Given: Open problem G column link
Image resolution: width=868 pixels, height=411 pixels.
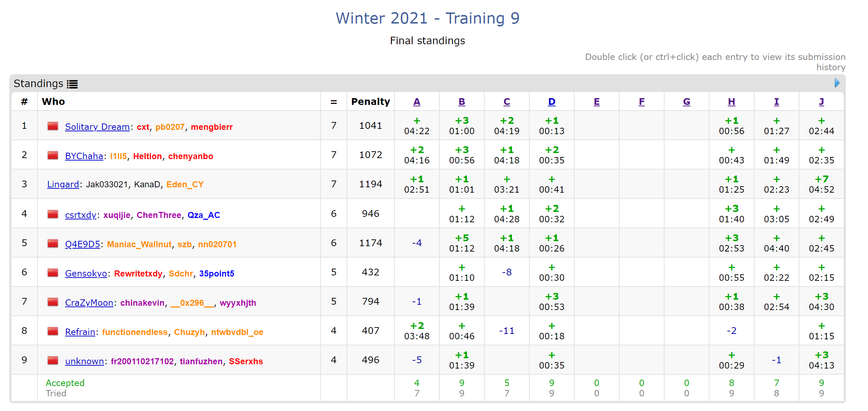Looking at the screenshot, I should (686, 102).
